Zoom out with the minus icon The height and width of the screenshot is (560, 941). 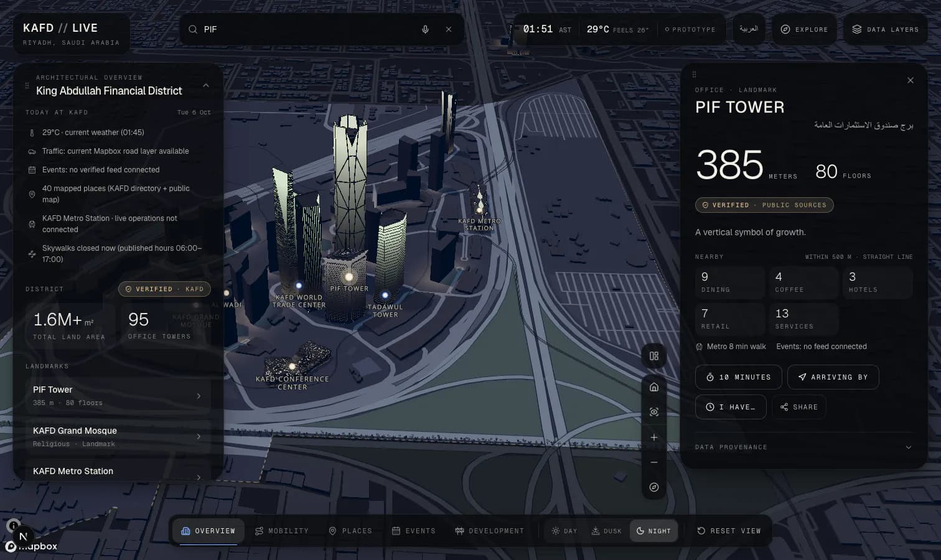tap(654, 462)
